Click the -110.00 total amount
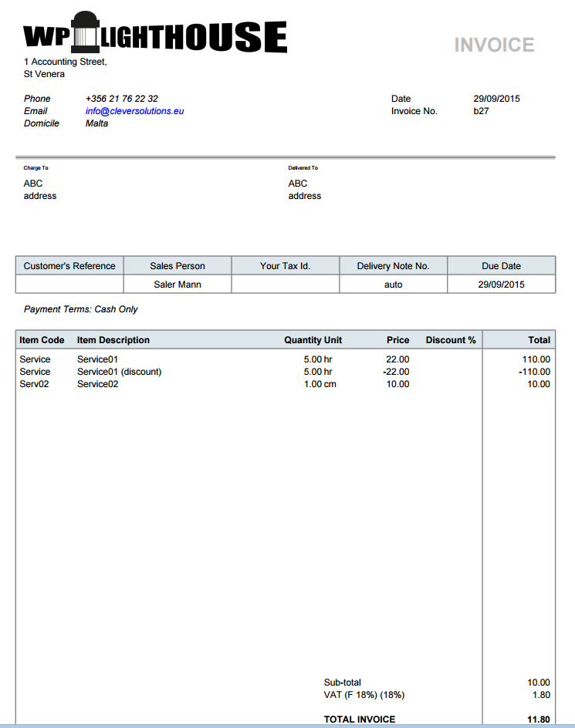The width and height of the screenshot is (575, 728). pyautogui.click(x=534, y=372)
